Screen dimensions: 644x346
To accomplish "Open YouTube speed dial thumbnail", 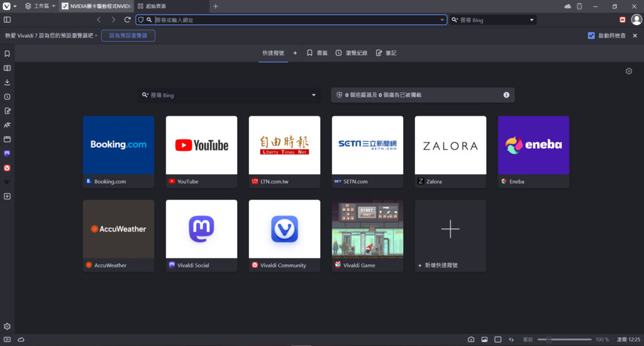I will click(x=201, y=145).
